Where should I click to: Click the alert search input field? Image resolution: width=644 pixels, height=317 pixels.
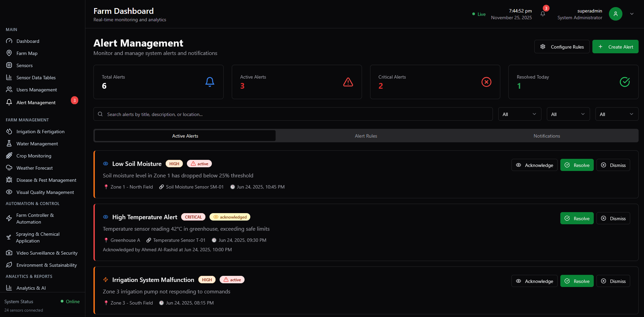point(293,114)
